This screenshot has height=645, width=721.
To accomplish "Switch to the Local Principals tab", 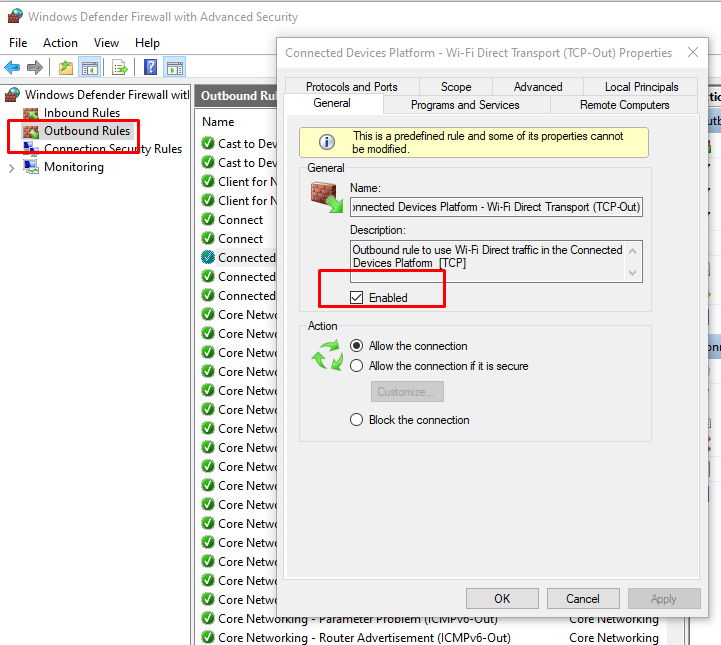I will point(641,86).
